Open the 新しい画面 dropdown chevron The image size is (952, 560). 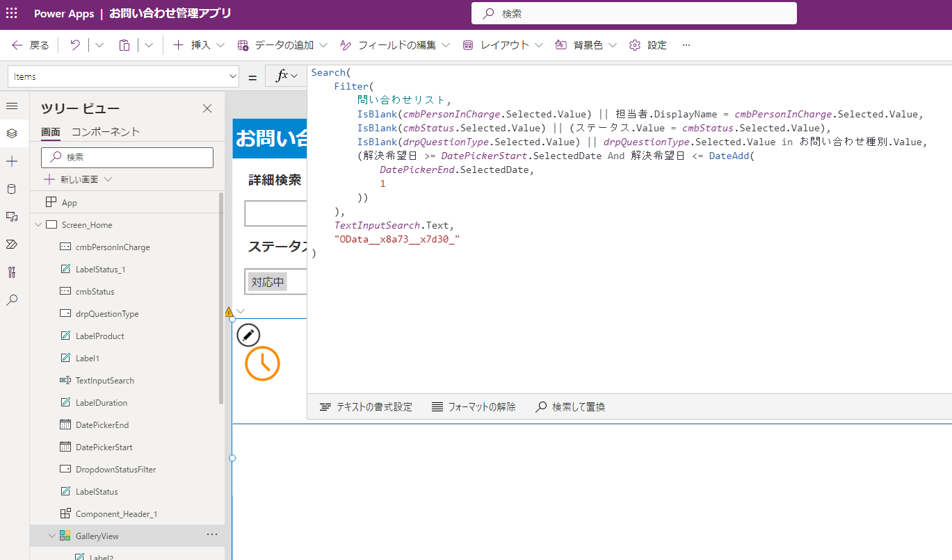(x=108, y=179)
